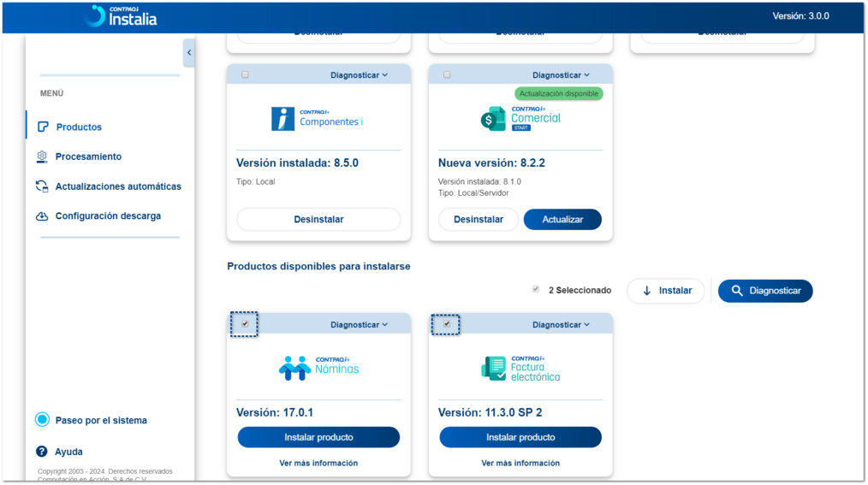Click the Factura electrónica product logo
Screen dimensions: 868x485
click(520, 369)
